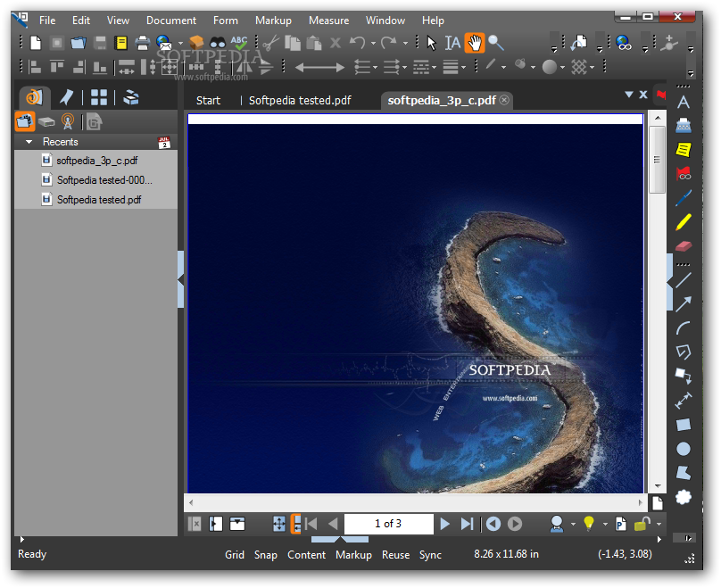
Task: Click the Undo arrow
Action: click(x=357, y=43)
